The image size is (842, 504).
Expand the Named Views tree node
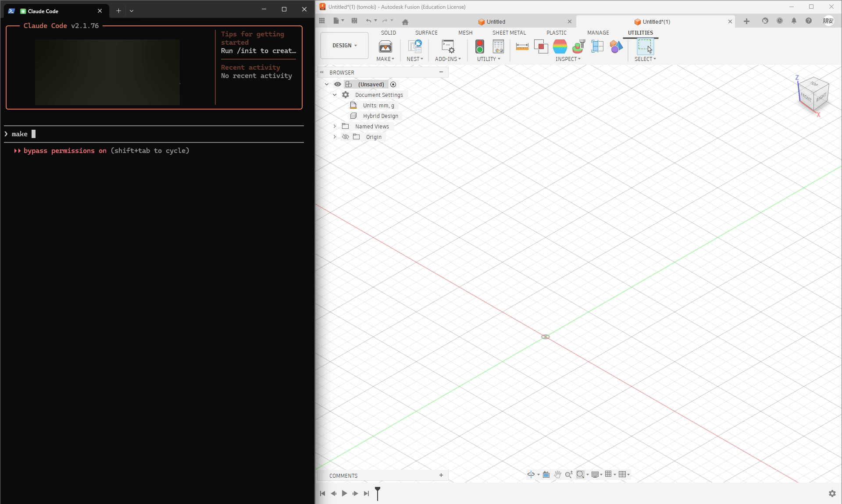335,126
